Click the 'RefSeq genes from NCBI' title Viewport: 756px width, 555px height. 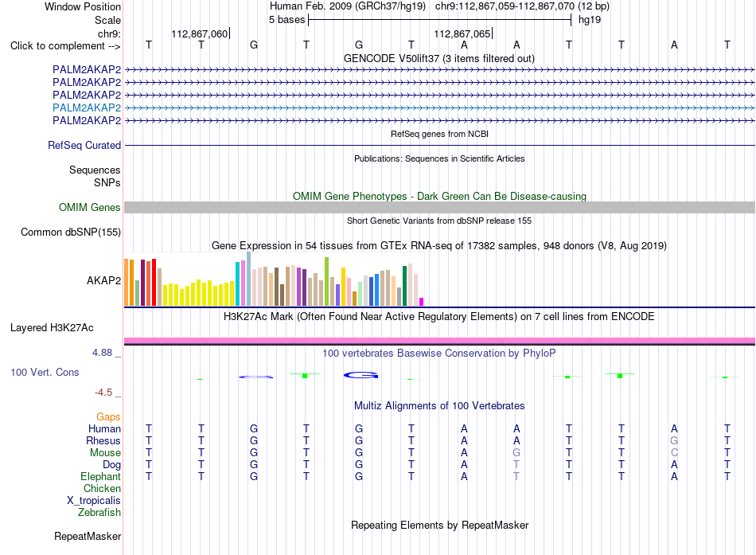pyautogui.click(x=439, y=134)
